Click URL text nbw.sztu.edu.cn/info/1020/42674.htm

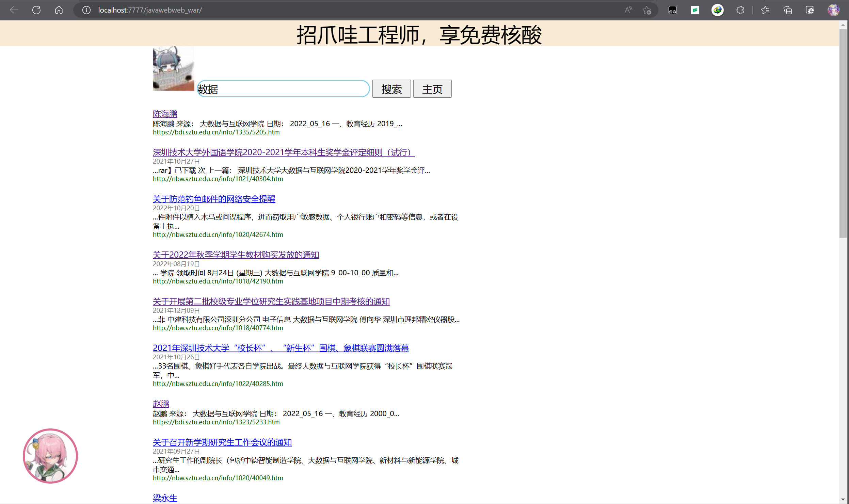click(x=218, y=234)
